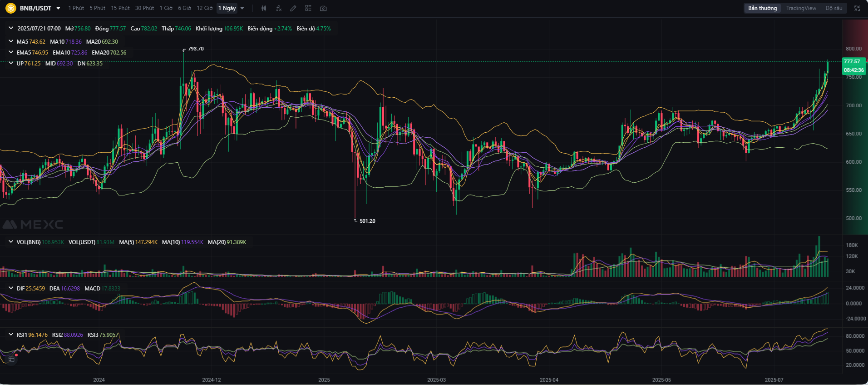Click the MA5 743.62 value
This screenshot has width=868, height=385.
pyautogui.click(x=31, y=41)
